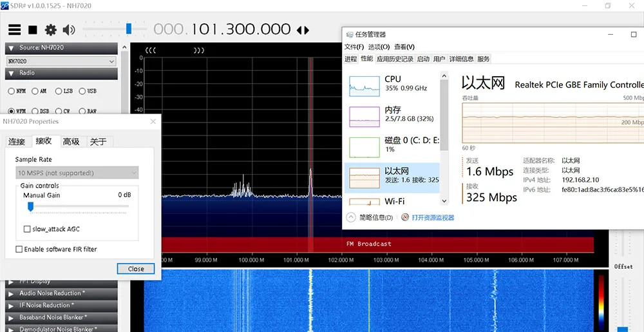Open the 选项(O) menu in Task Manager

(379, 47)
